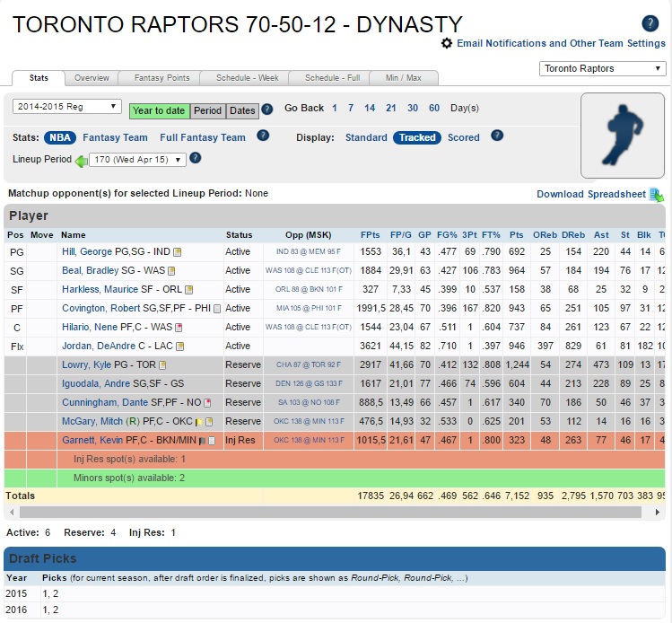The width and height of the screenshot is (672, 623).
Task: Open the Schedule - Full tab
Action: [x=332, y=78]
